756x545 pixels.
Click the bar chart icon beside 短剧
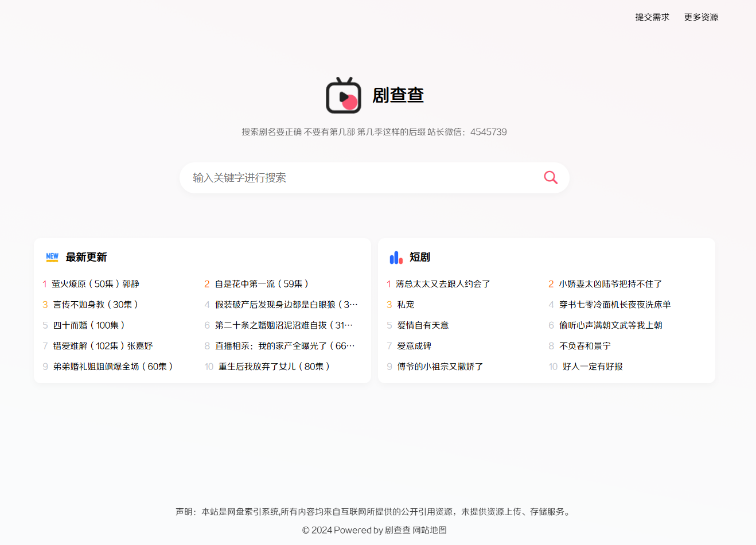tap(396, 258)
